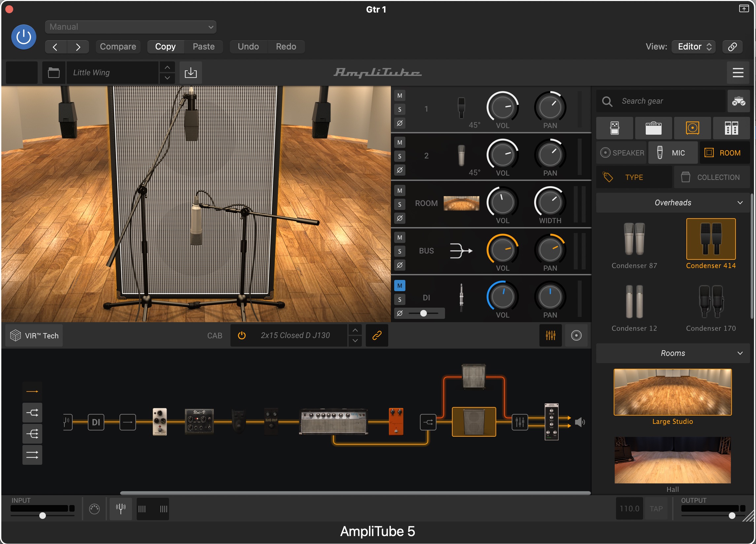Switch to the SPEAKER tab

tap(622, 153)
